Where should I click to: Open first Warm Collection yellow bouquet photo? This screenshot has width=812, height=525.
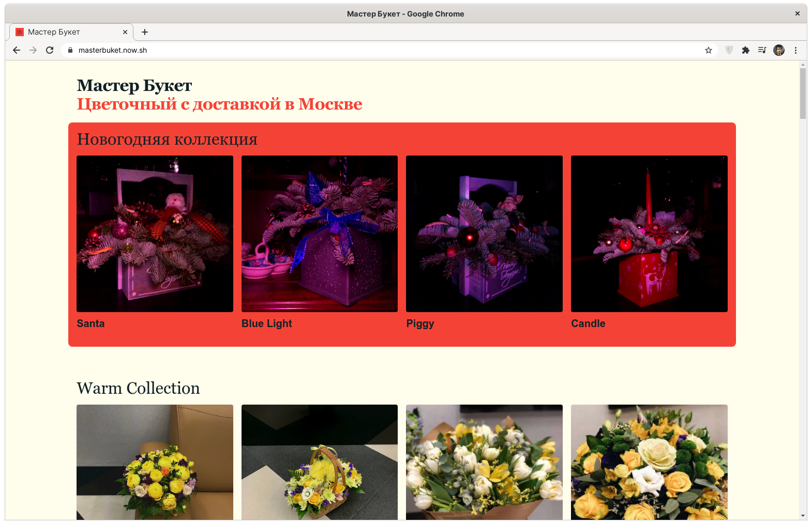(155, 462)
